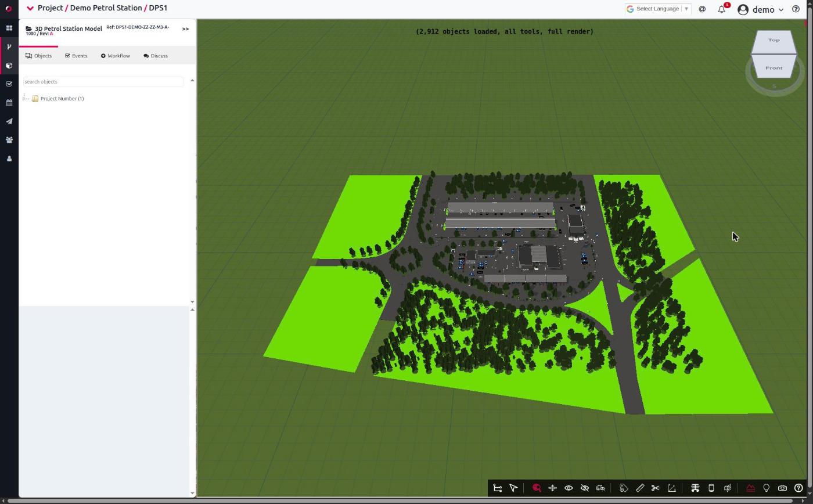Expand the red chevron before Project

[x=30, y=8]
